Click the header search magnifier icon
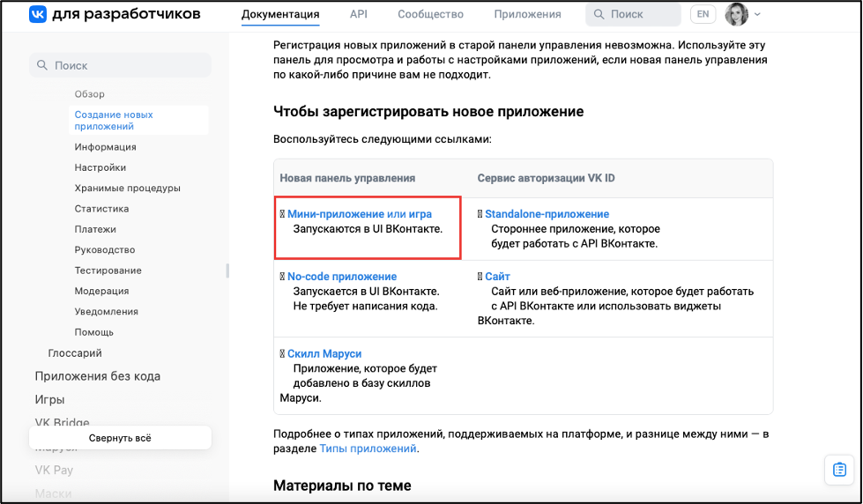The height and width of the screenshot is (504, 863). click(599, 14)
